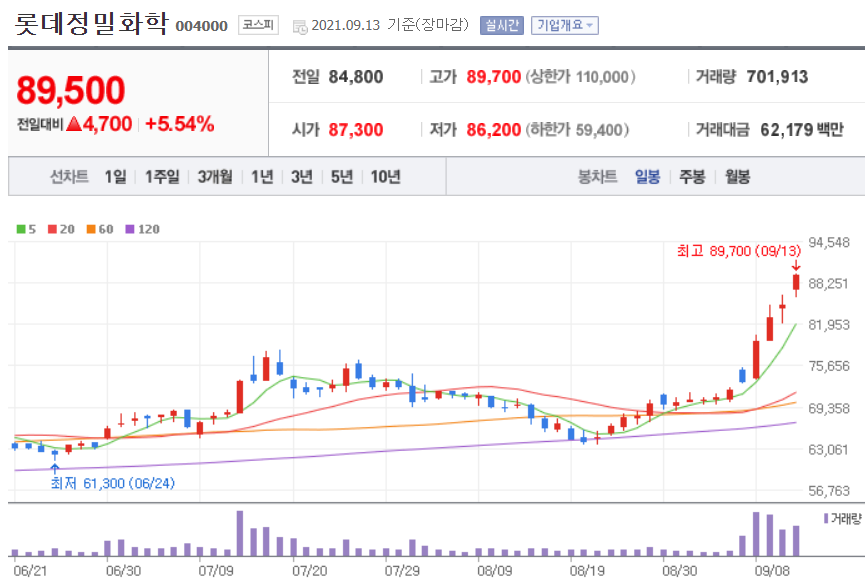Click the 최저 61,300 (06/24) chart label
Screen dimensions: 865x582
point(113,483)
